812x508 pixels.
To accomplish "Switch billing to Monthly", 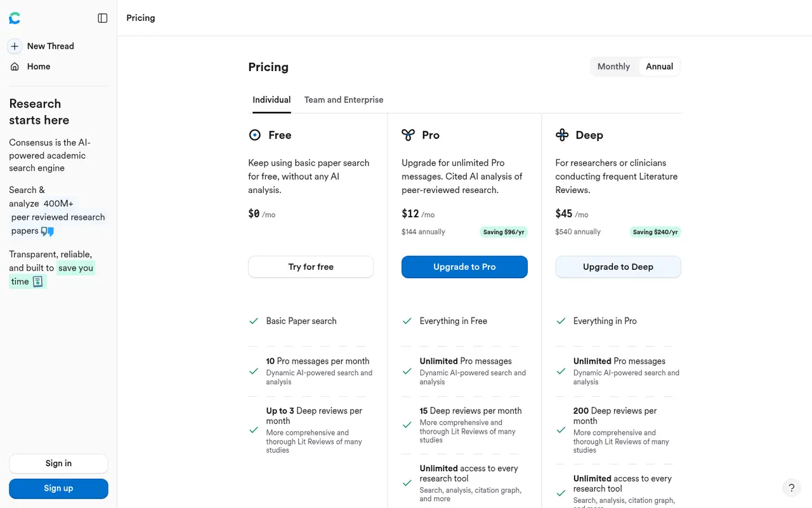I will [613, 67].
